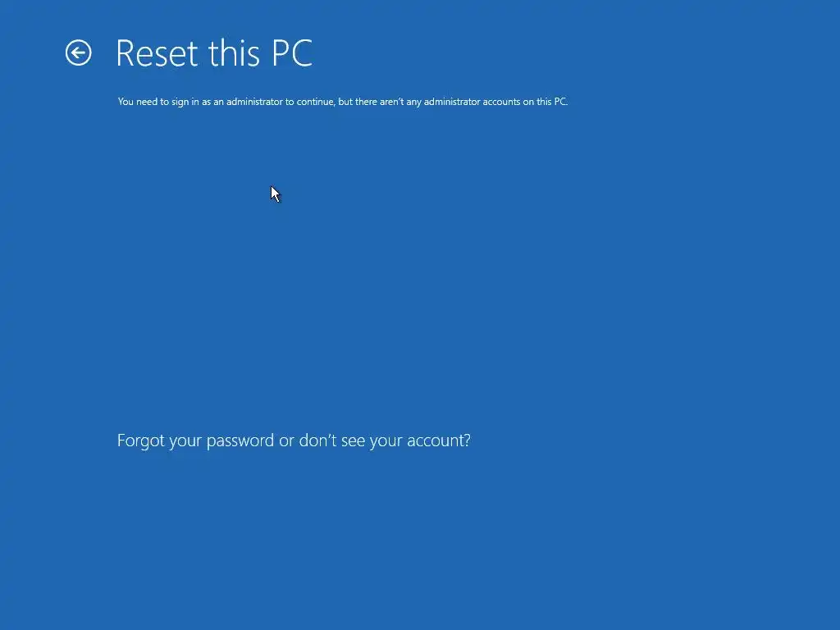Viewport: 840px width, 630px height.
Task: Click 'account?' at the end of the link
Action: 439,441
